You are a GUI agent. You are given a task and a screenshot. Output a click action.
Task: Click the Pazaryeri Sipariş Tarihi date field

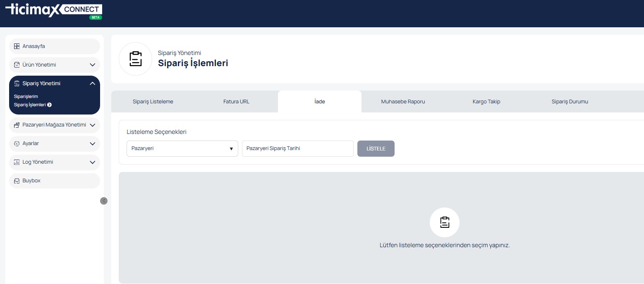tap(298, 148)
